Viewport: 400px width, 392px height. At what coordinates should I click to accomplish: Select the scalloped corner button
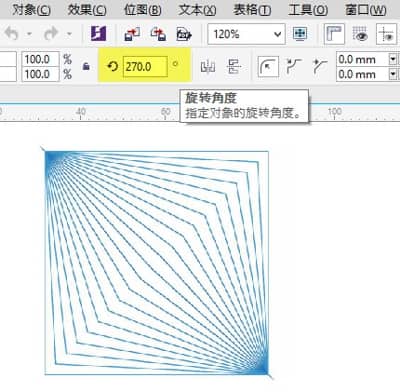[294, 66]
